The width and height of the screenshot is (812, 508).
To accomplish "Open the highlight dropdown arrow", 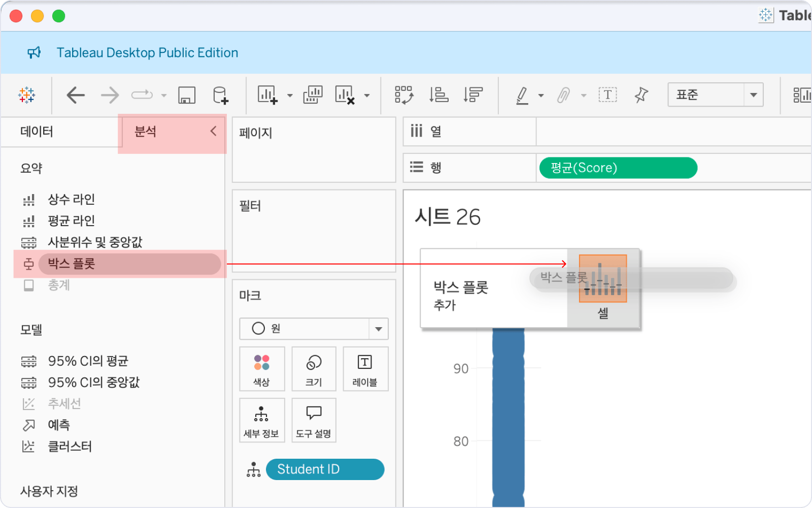I will point(541,96).
